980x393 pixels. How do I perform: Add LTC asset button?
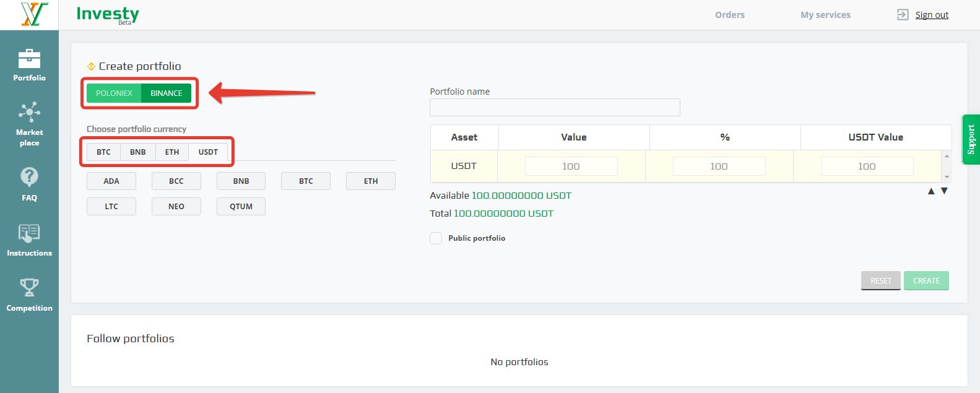click(x=111, y=207)
